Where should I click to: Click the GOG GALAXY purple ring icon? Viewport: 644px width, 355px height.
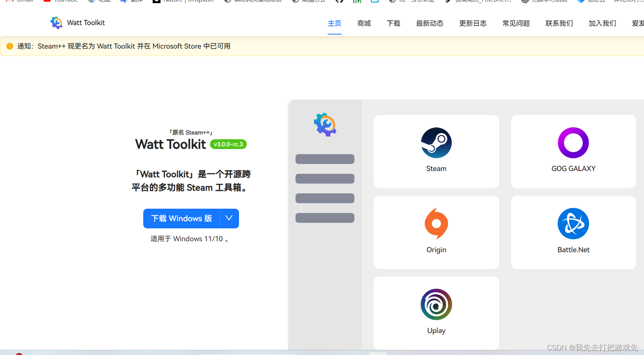[x=573, y=143]
